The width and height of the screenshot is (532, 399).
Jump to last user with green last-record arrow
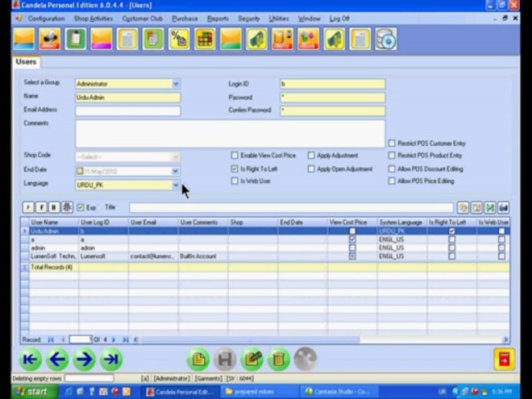(111, 359)
